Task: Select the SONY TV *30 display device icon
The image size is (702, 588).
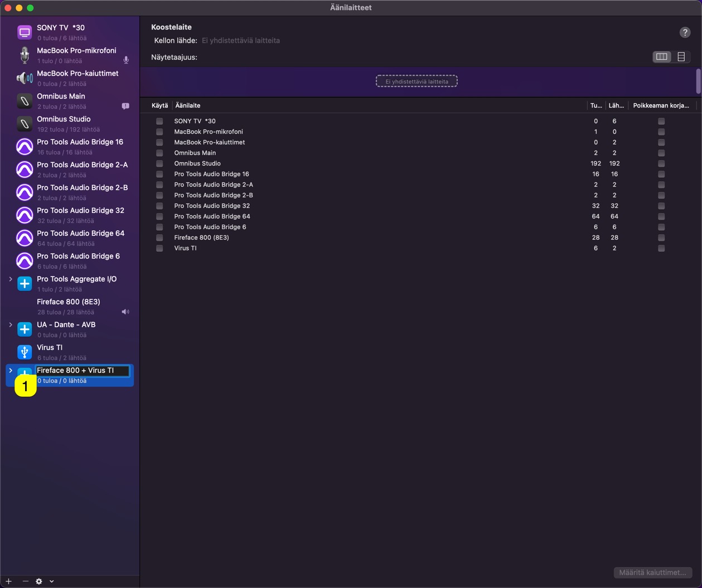Action: point(25,32)
